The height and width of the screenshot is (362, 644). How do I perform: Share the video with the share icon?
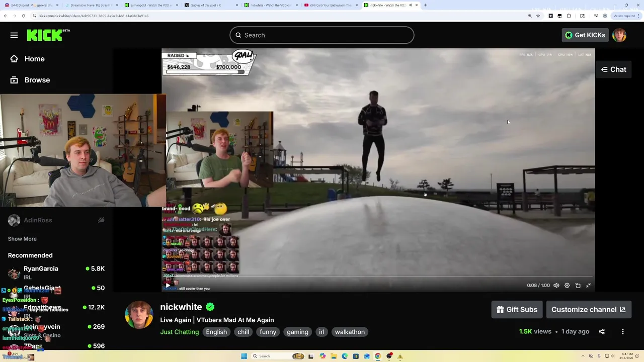click(602, 332)
